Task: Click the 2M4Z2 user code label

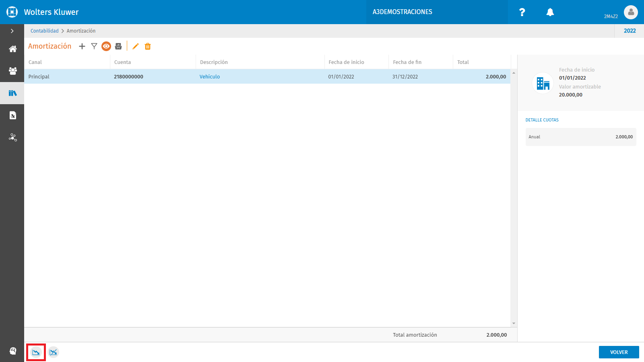Action: [611, 16]
